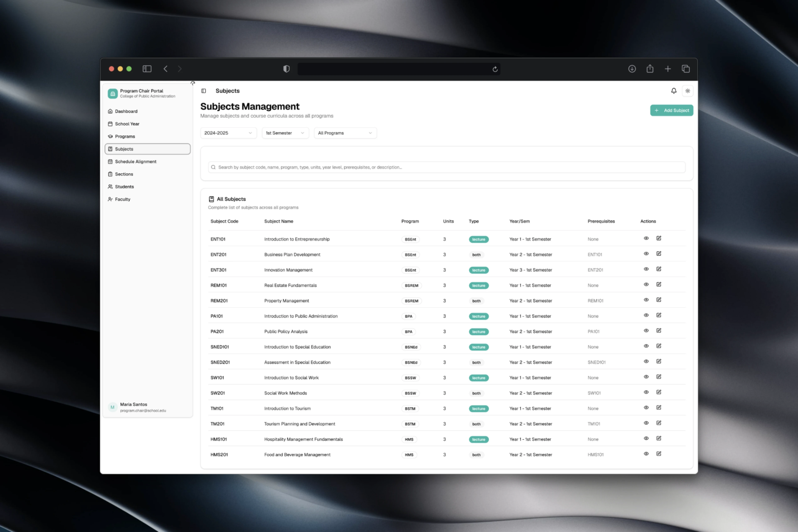Image resolution: width=798 pixels, height=532 pixels.
Task: Select Programs sidebar item
Action: click(147, 136)
